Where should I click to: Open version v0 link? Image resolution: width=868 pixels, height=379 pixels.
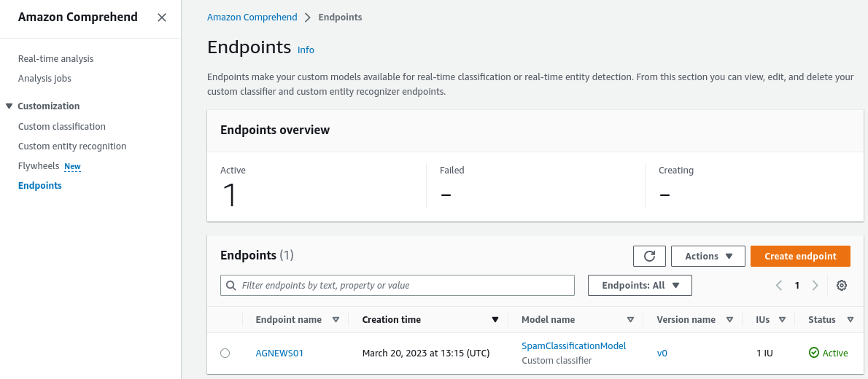coord(662,353)
